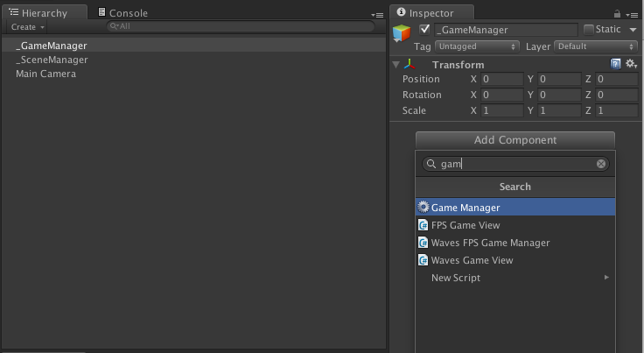Select Main Camera in the Hierarchy

194,74
